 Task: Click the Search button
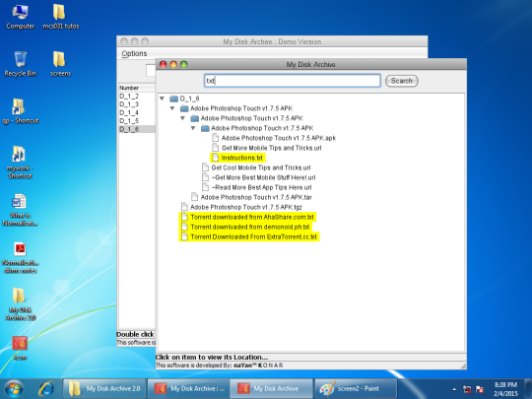coord(402,81)
